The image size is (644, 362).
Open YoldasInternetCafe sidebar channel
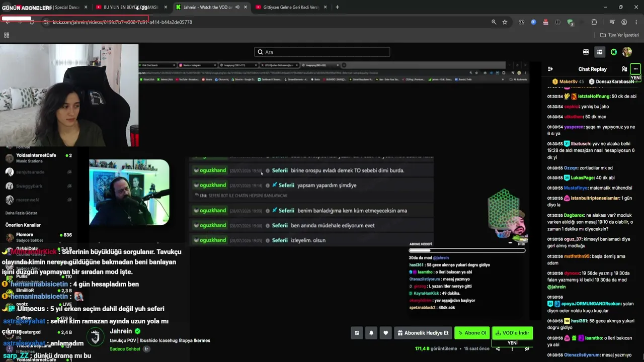[x=38, y=158]
